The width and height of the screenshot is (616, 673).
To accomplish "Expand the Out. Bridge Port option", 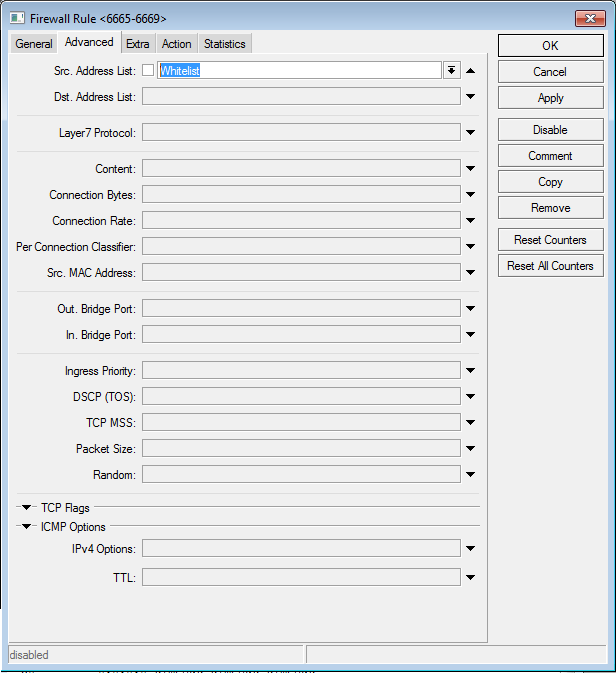I will [x=470, y=309].
